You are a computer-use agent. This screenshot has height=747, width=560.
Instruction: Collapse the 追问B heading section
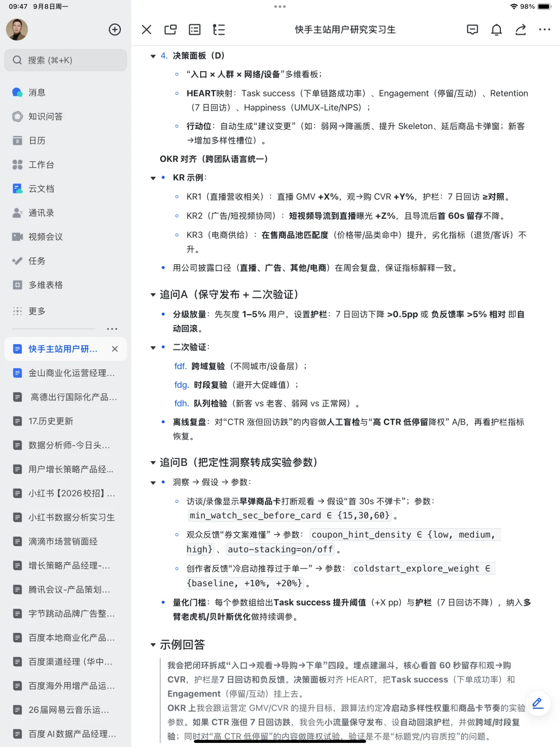[153, 463]
